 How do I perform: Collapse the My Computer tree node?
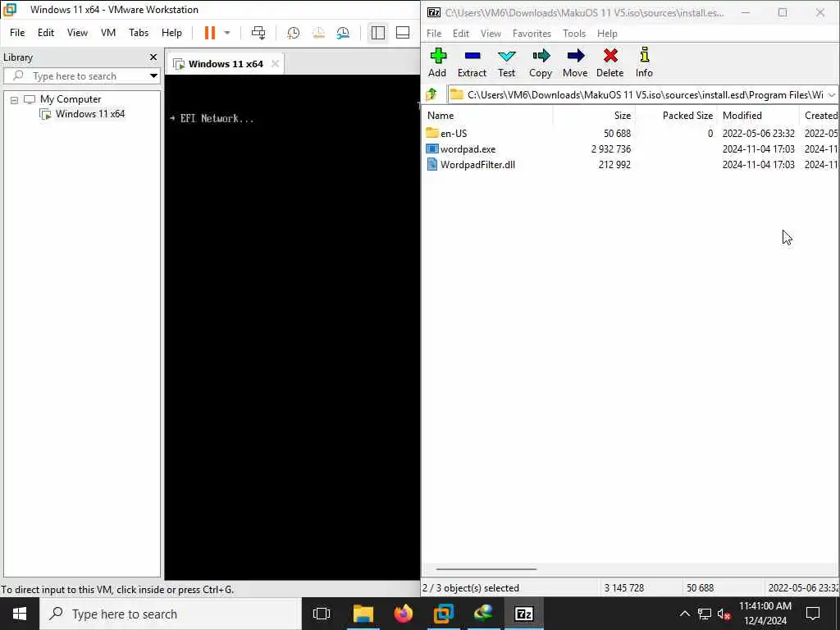pos(15,99)
